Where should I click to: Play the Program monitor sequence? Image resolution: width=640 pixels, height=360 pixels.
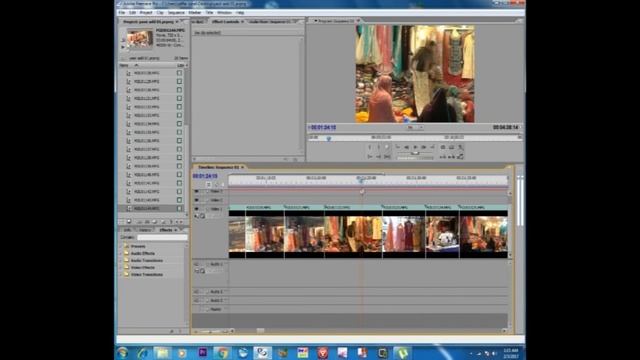click(415, 147)
